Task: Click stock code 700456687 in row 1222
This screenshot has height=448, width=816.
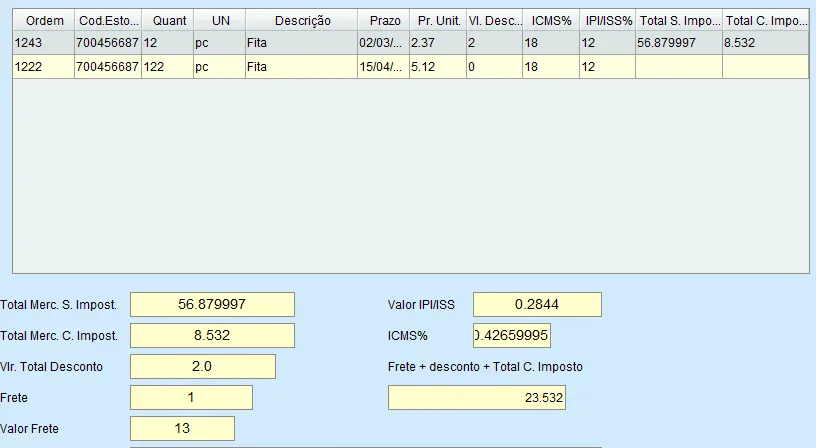Action: click(108, 67)
